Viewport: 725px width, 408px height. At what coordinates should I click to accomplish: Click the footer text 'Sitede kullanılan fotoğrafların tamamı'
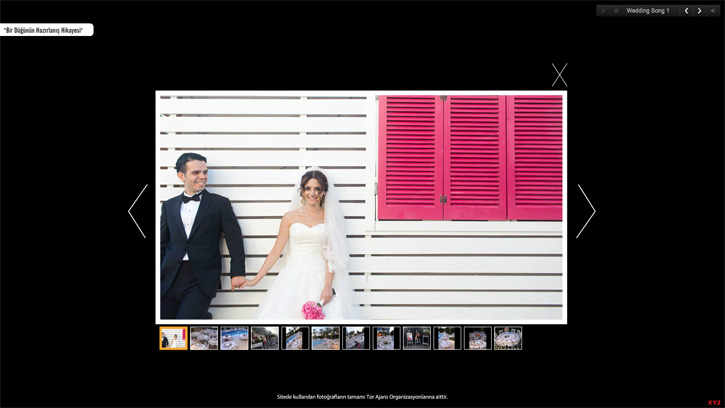click(x=321, y=397)
